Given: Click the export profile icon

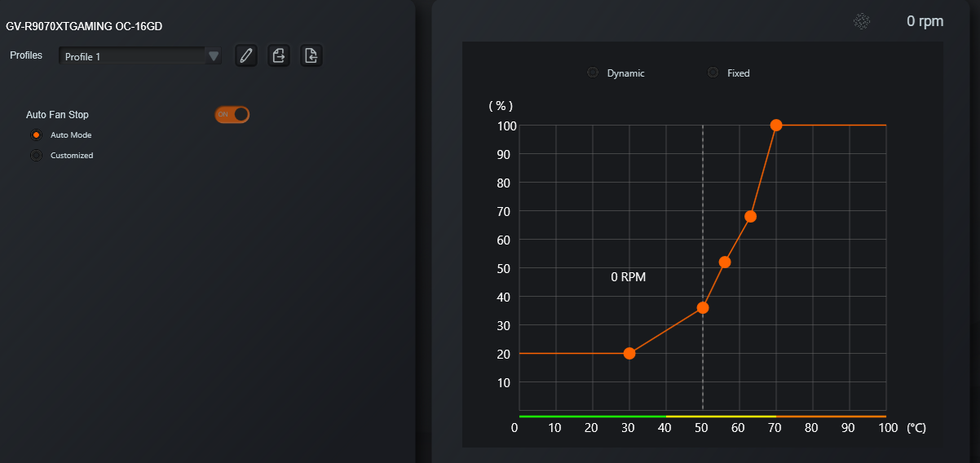Looking at the screenshot, I should [x=279, y=55].
